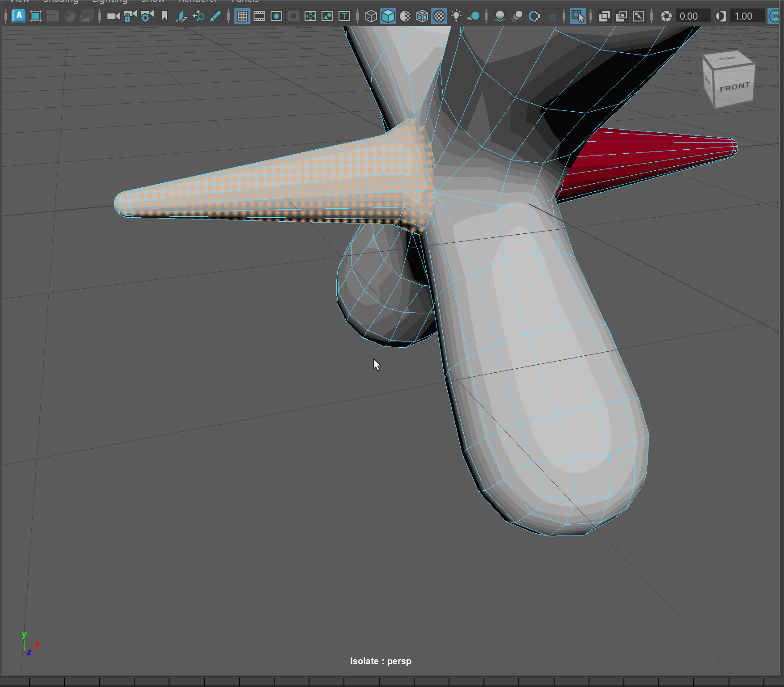
Task: Click the gamma value field showing 1.00
Action: click(747, 17)
